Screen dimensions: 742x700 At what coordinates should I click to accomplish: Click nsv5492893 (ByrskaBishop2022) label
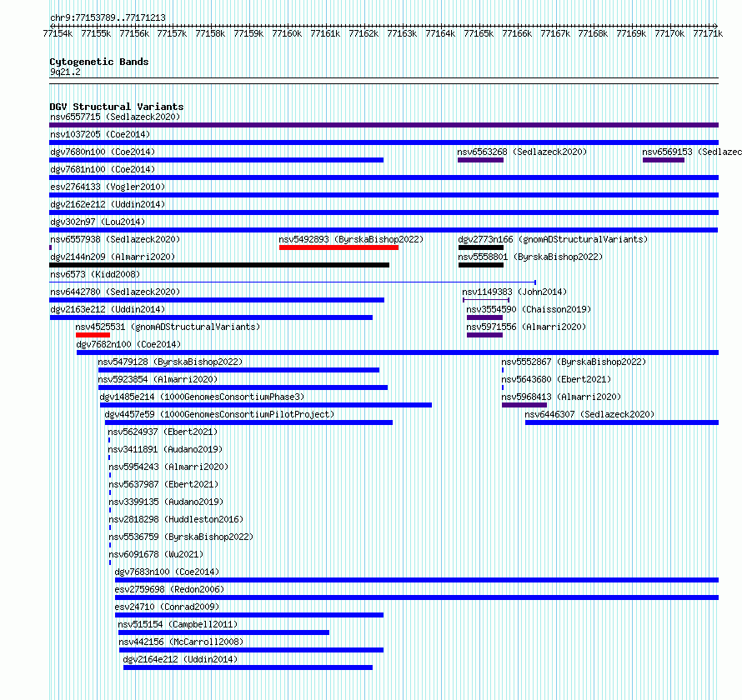pos(351,239)
